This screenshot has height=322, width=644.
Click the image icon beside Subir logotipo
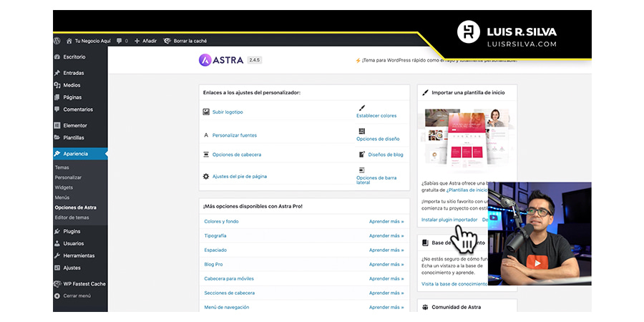click(206, 112)
